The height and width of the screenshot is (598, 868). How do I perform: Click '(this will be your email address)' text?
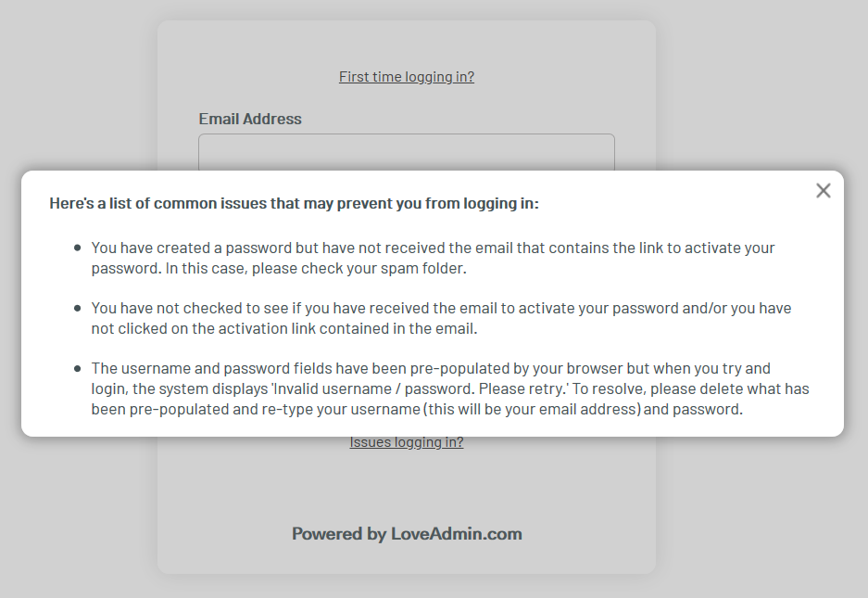pyautogui.click(x=537, y=409)
